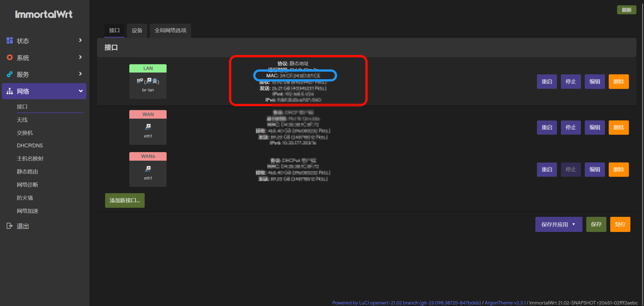Click the 添加新接口 button
Image resolution: width=644 pixels, height=306 pixels.
click(x=125, y=200)
